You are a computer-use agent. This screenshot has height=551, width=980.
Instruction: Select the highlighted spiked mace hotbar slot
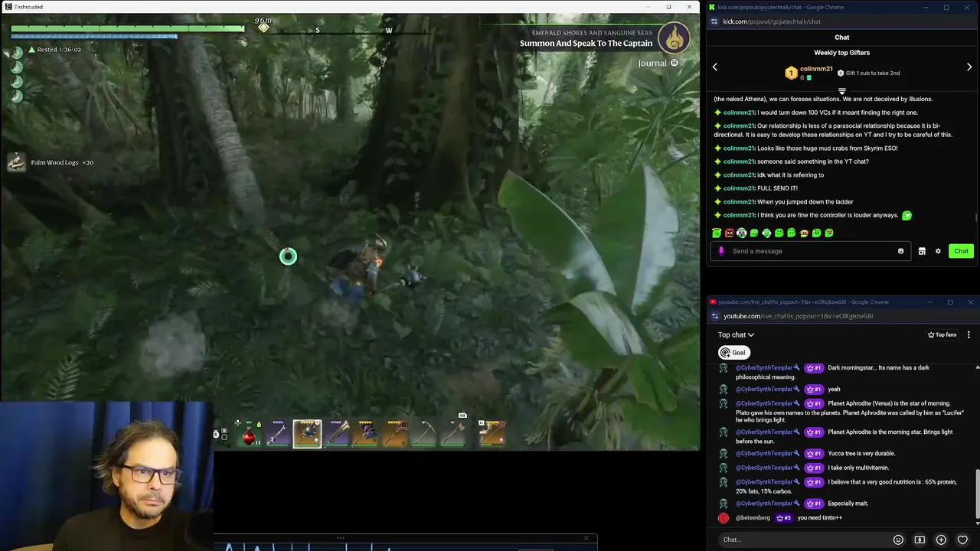(x=307, y=434)
